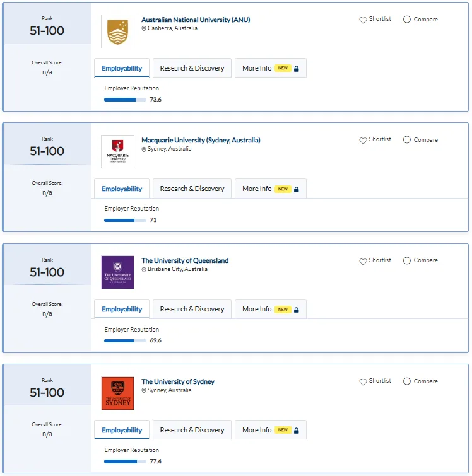Click the purple University of Queensland logo
Image resolution: width=472 pixels, height=476 pixels.
(x=117, y=272)
